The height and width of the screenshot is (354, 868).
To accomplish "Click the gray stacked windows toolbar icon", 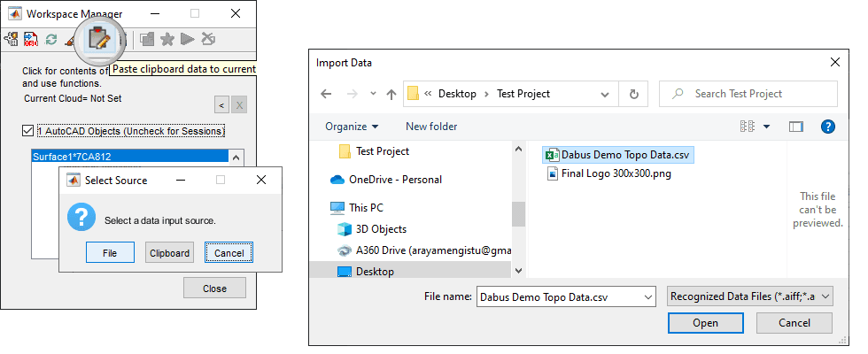I will [147, 39].
